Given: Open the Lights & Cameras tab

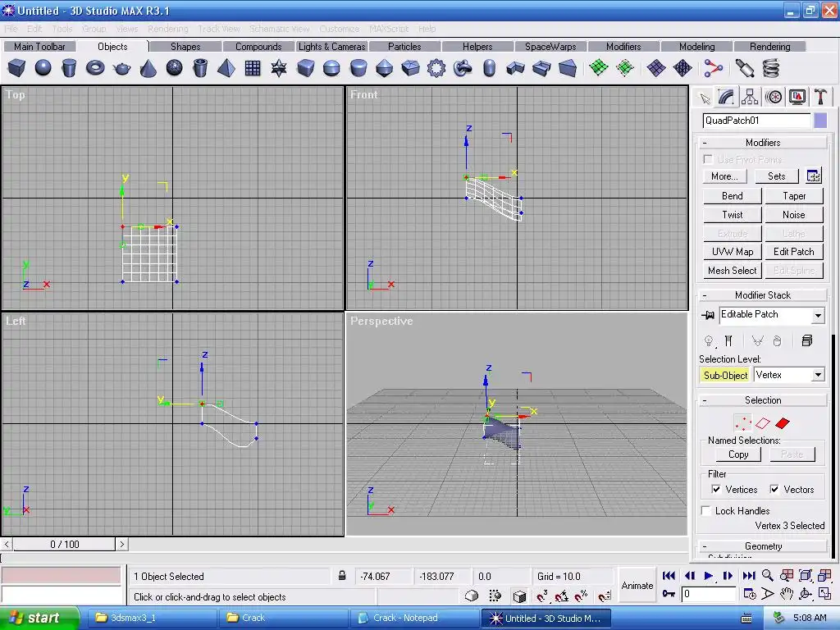Looking at the screenshot, I should pyautogui.click(x=331, y=47).
